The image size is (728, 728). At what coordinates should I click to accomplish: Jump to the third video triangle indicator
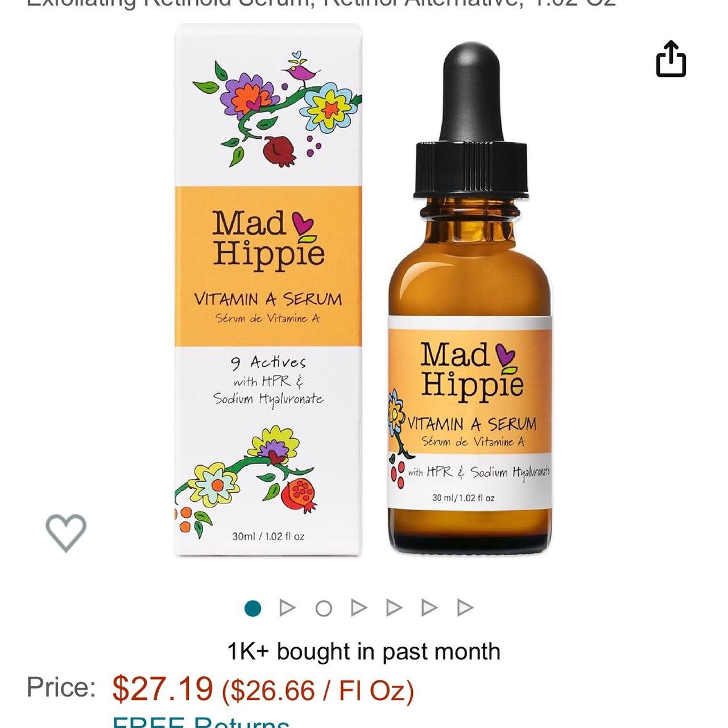[x=394, y=609]
